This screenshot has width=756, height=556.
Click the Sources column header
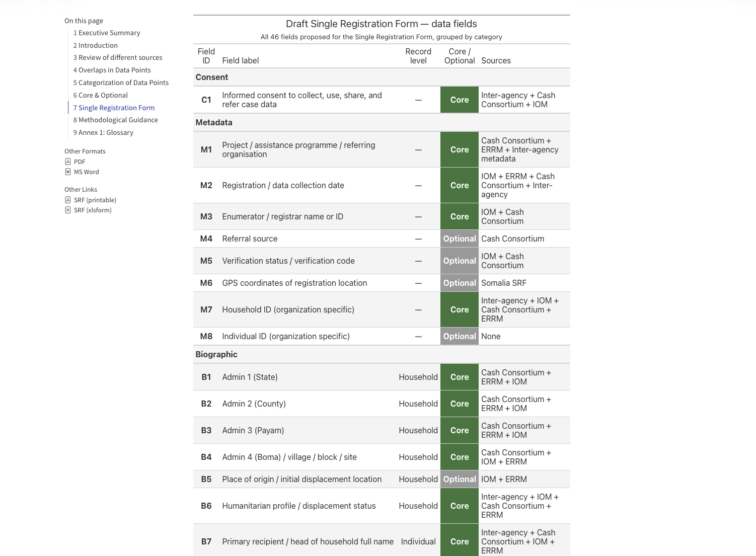(496, 60)
